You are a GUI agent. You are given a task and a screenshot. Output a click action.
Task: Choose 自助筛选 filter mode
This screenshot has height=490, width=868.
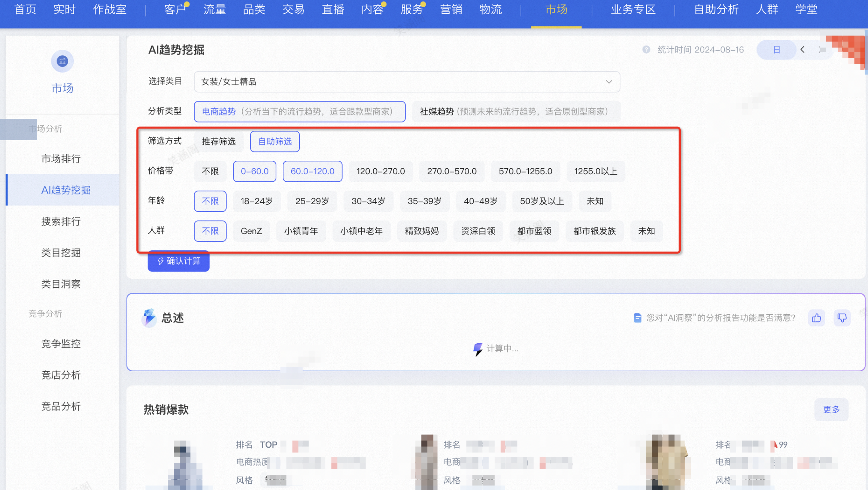[275, 142]
